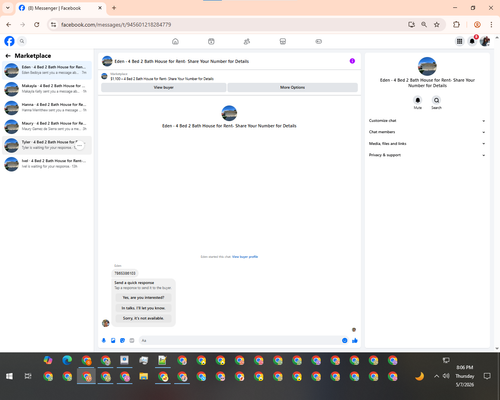
Task: Open the taskbar clock and date
Action: tap(465, 376)
